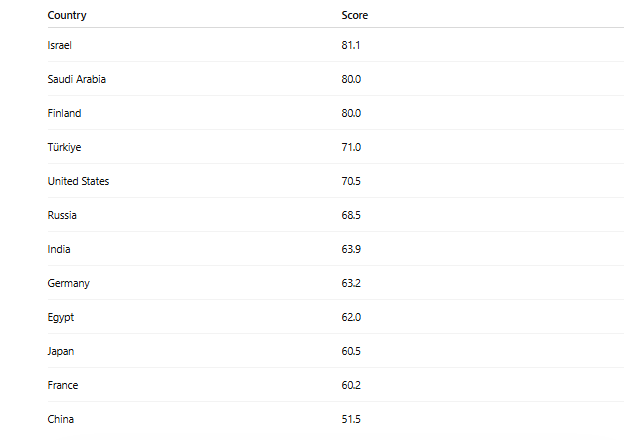This screenshot has width=635, height=440.
Task: Select the Türkiye table cell
Action: tap(64, 147)
